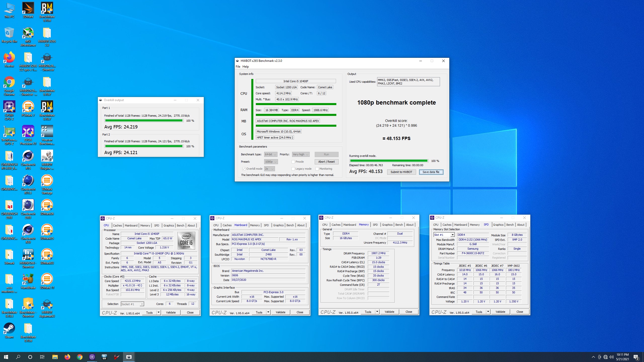Open MSI Afterburner desktop shortcut
This screenshot has width=644, height=362.
28,37
